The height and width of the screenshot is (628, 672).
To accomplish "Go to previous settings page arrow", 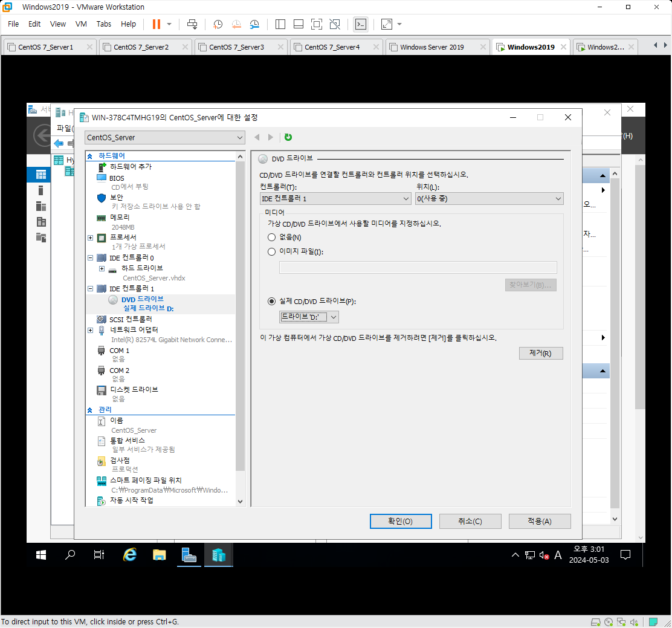I will [x=257, y=137].
